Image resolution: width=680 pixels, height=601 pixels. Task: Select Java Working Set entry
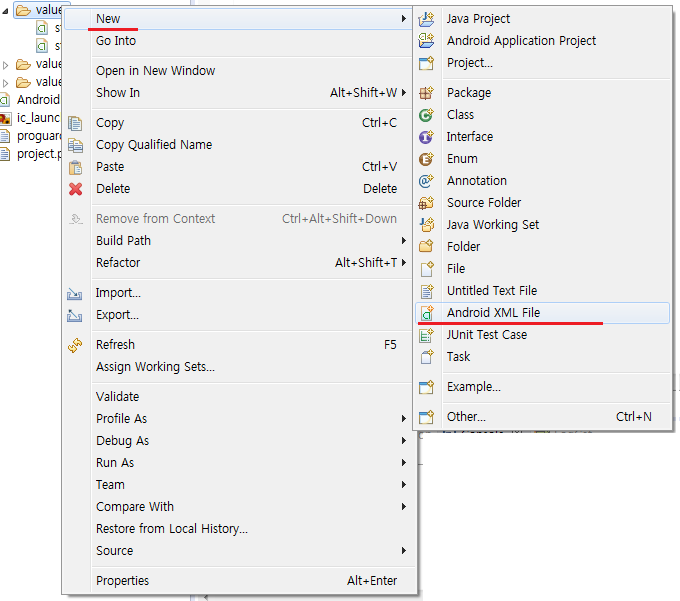pos(543,225)
